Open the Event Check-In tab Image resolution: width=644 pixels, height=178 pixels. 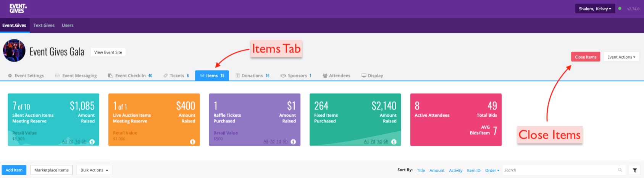(x=130, y=75)
